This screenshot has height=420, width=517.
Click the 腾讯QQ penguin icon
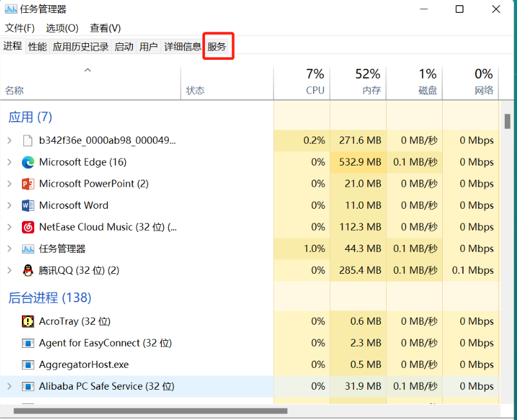(27, 270)
